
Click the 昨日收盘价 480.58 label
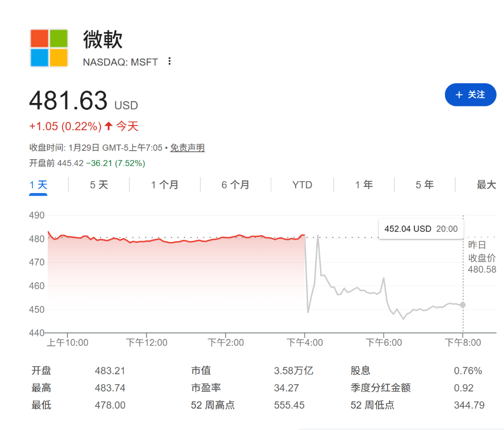pos(482,257)
